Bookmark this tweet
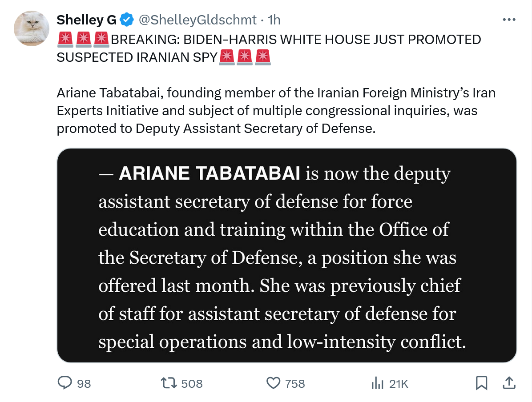The width and height of the screenshot is (532, 402). coord(481,383)
